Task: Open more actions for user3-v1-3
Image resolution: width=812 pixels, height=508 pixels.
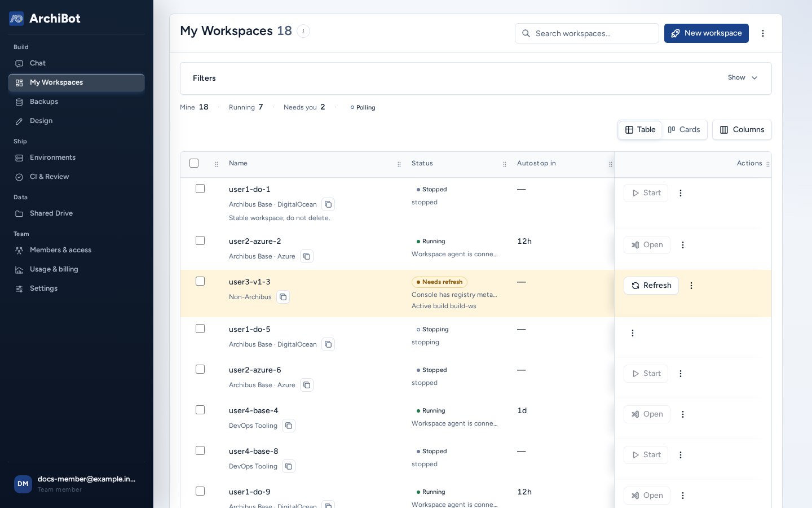Action: [x=691, y=286]
